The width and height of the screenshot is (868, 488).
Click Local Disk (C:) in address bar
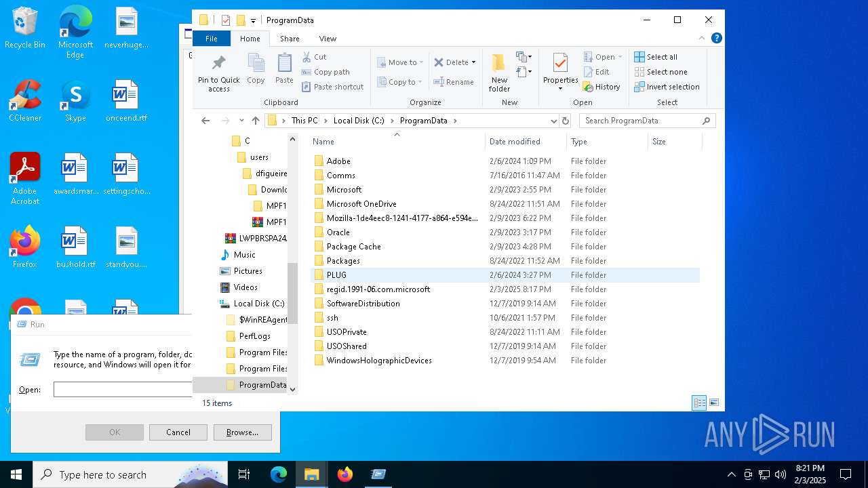(359, 121)
